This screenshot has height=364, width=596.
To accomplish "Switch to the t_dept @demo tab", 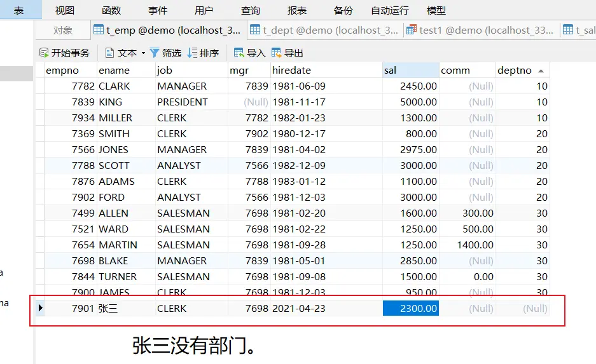I will (x=325, y=30).
